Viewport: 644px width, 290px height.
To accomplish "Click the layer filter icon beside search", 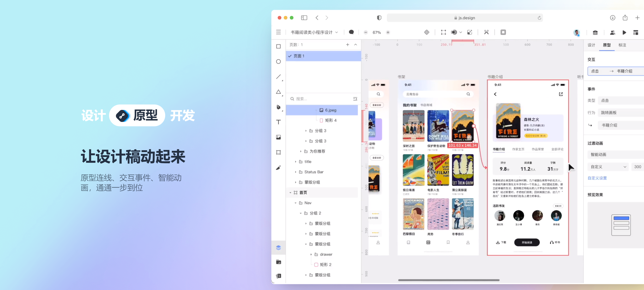I will tap(355, 99).
